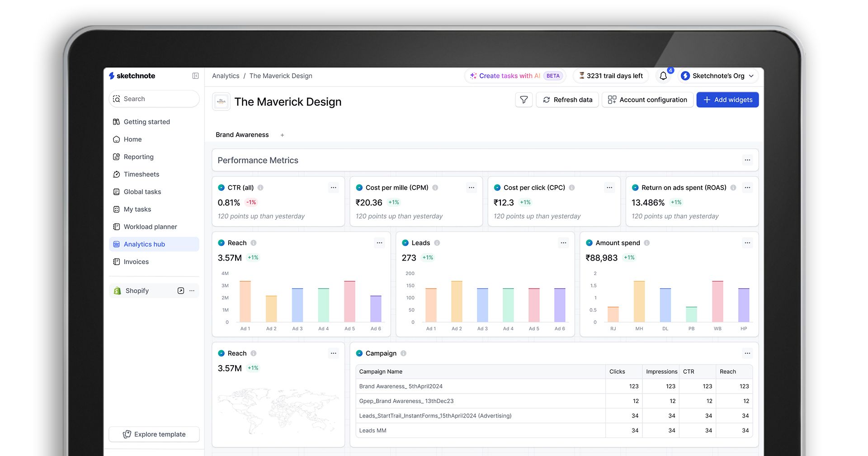Add a new tab with plus
Image resolution: width=868 pixels, height=456 pixels.
click(x=282, y=135)
